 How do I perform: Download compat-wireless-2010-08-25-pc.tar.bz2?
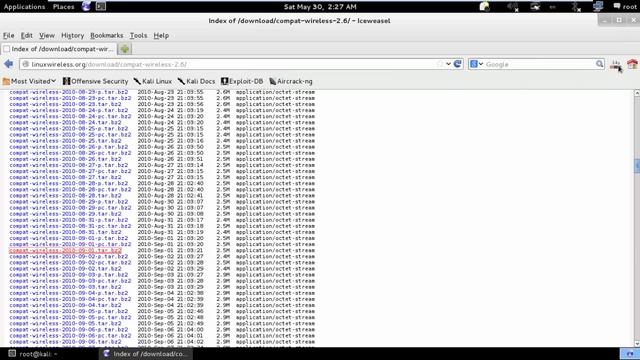pyautogui.click(x=70, y=135)
